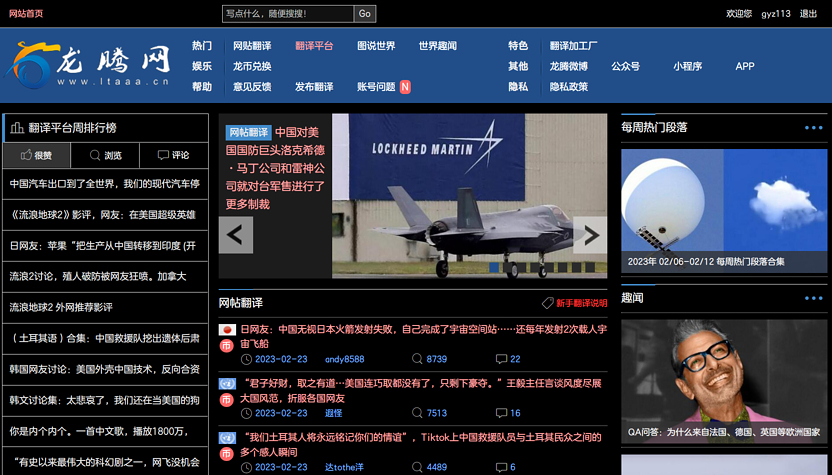The image size is (832, 475).
Task: Click the UN flag icon on Tiktok post
Action: pos(227,438)
